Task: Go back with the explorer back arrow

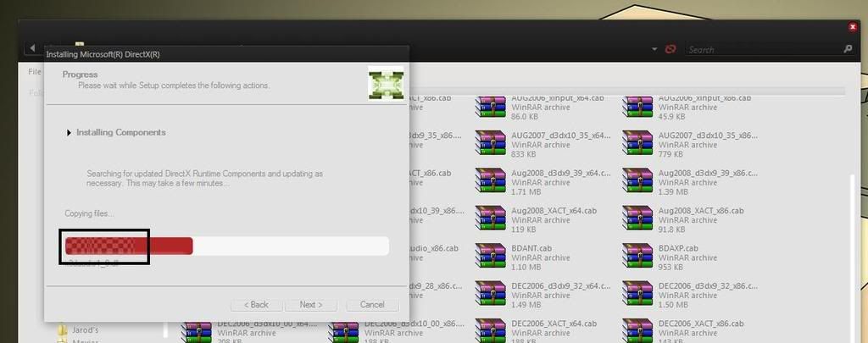Action: pos(33,48)
